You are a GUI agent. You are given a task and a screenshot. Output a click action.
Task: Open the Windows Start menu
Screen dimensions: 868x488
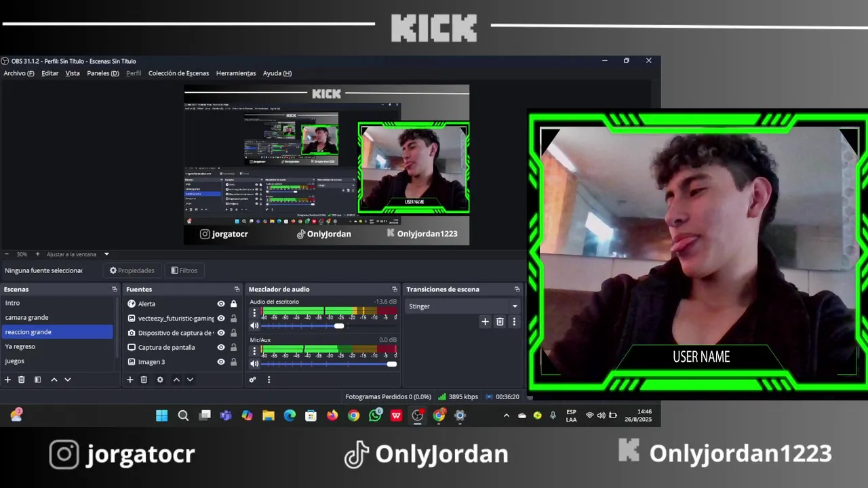[x=161, y=415]
